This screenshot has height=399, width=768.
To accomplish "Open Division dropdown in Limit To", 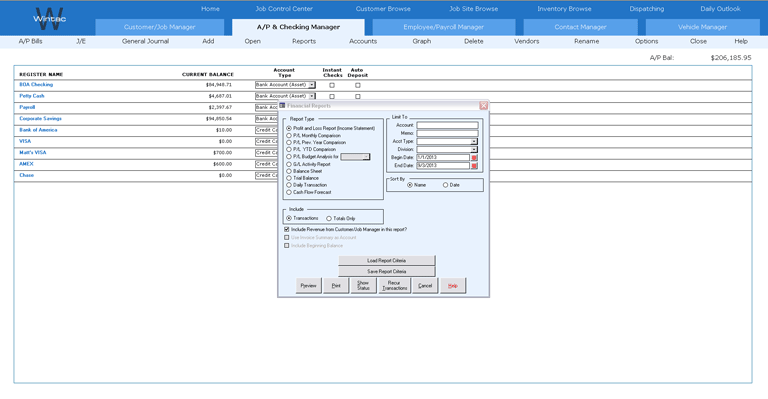I will (x=474, y=149).
